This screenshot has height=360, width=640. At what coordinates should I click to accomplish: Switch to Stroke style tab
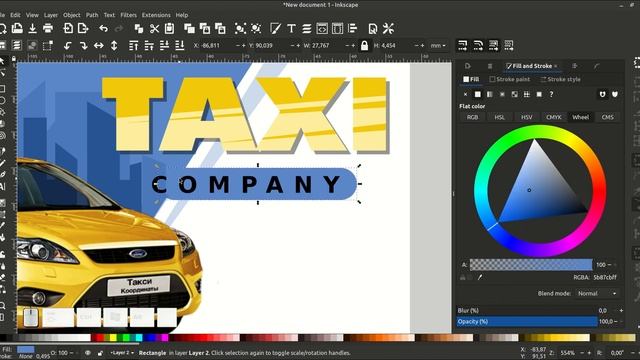coord(560,79)
